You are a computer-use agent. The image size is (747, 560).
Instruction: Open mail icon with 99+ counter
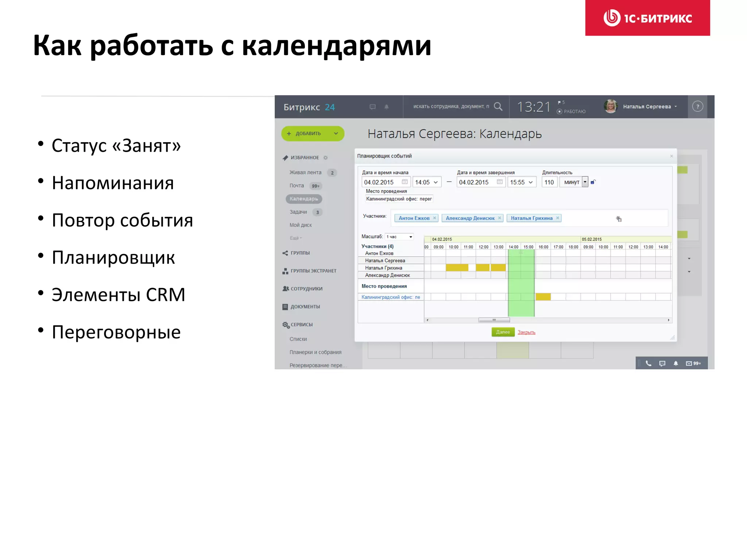pos(693,363)
